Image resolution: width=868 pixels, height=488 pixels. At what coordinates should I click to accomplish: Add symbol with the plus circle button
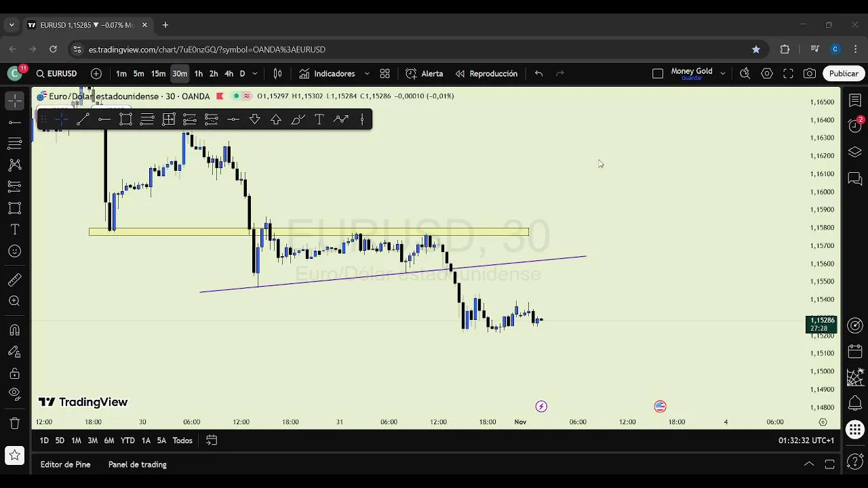pos(96,73)
